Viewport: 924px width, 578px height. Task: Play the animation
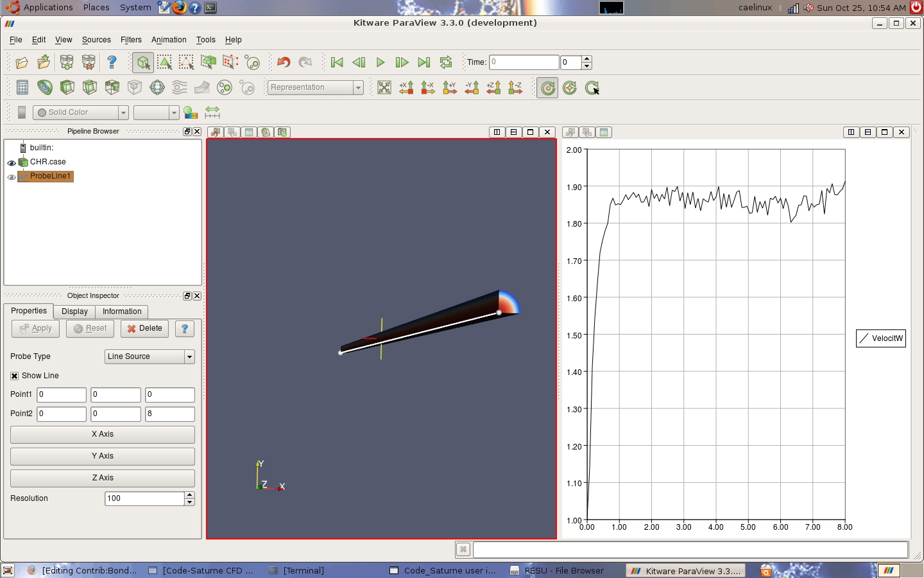[381, 62]
